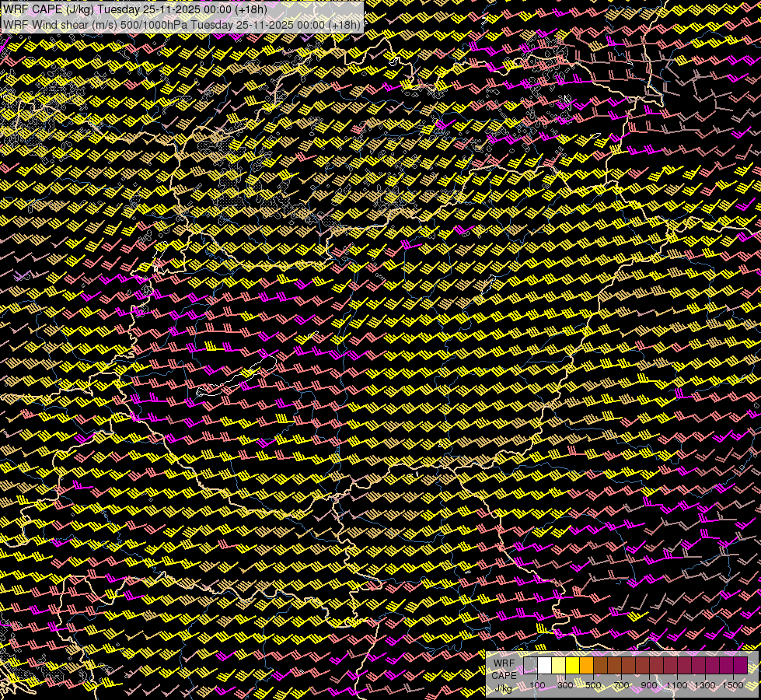The height and width of the screenshot is (700, 761).
Task: Click the legend value 1300
Action: click(x=705, y=685)
